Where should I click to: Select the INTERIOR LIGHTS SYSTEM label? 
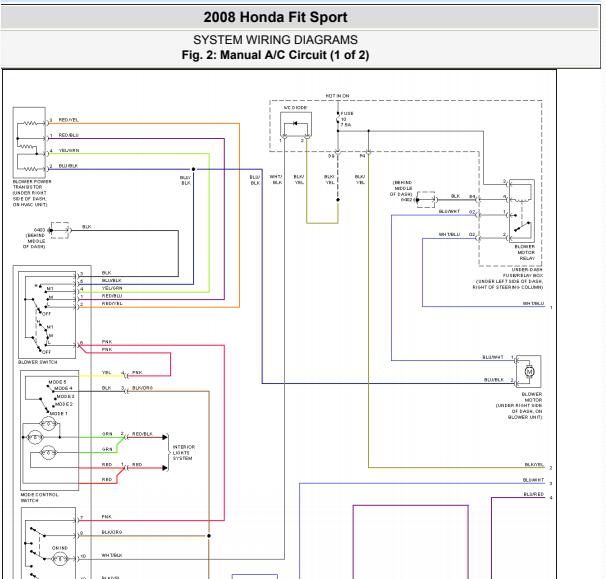click(184, 452)
